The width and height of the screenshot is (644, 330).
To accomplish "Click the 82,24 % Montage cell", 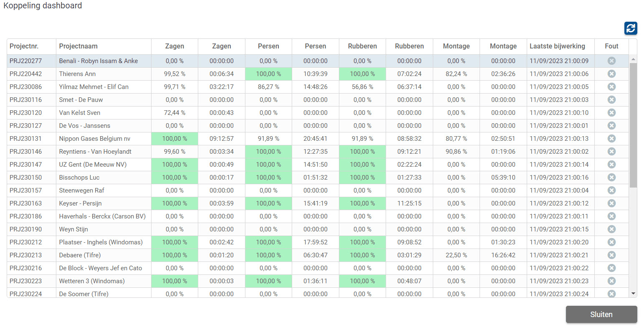I will point(456,74).
